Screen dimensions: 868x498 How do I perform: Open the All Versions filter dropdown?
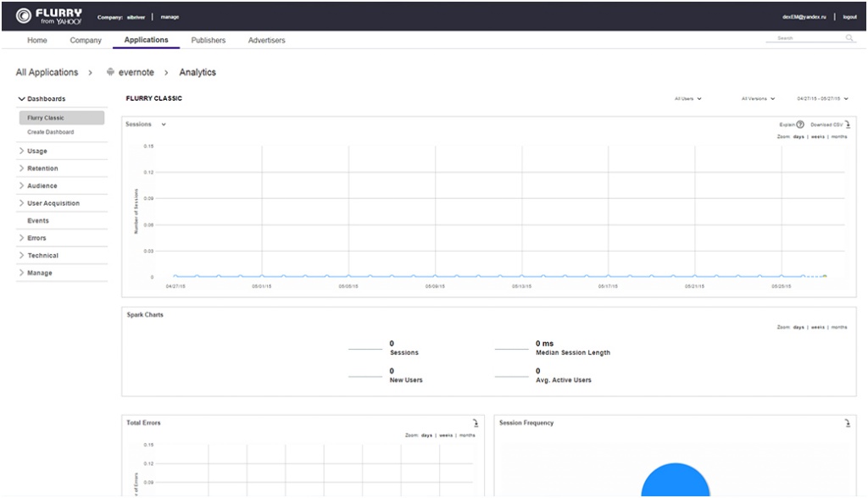[759, 98]
